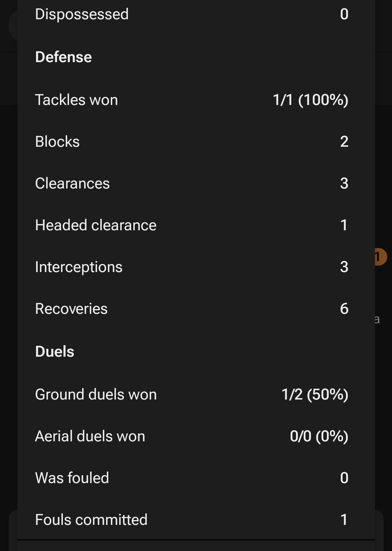Click the 0/0 (0%) aerial duels value
The image size is (392, 551).
click(x=319, y=436)
